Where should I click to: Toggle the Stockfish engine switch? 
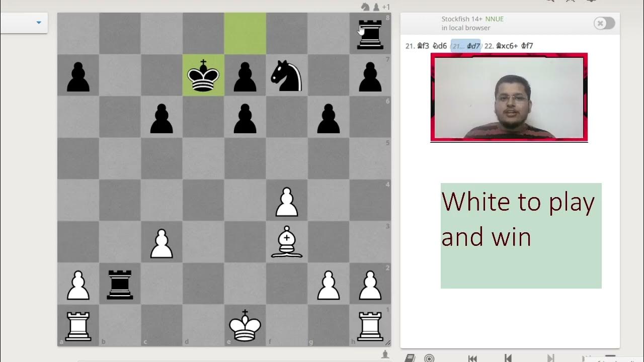604,23
